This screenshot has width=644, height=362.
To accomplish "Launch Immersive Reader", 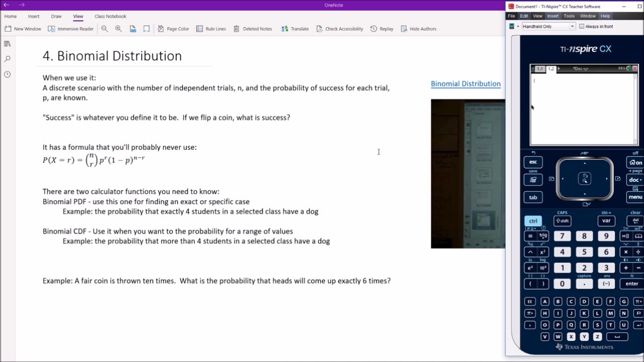I will coord(71,29).
